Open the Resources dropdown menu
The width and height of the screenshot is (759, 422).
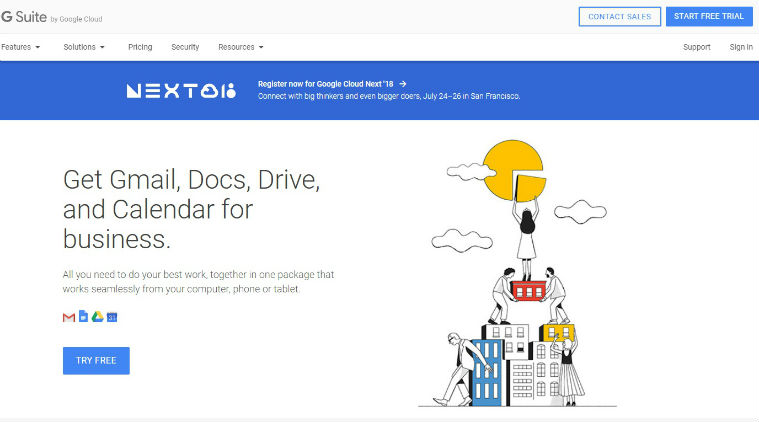pos(240,47)
